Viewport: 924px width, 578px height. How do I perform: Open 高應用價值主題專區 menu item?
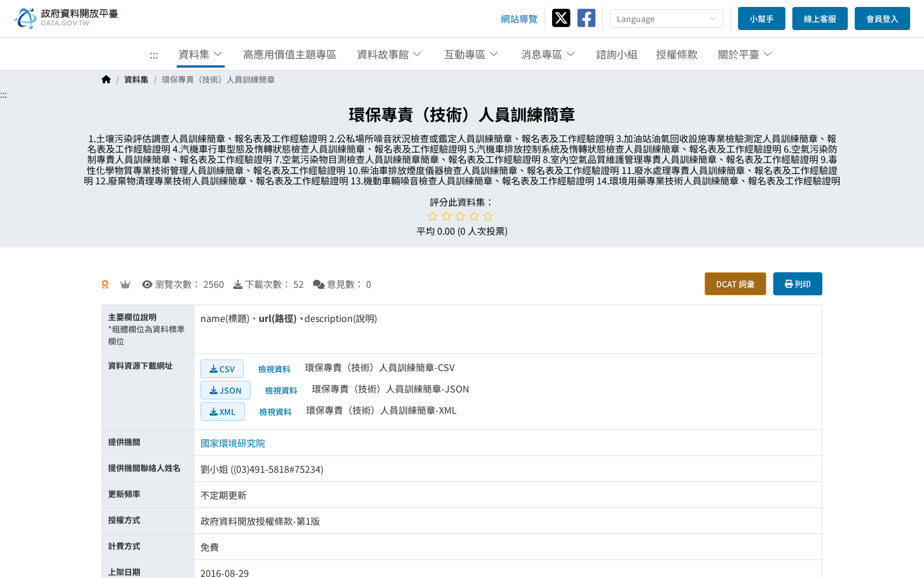(290, 54)
